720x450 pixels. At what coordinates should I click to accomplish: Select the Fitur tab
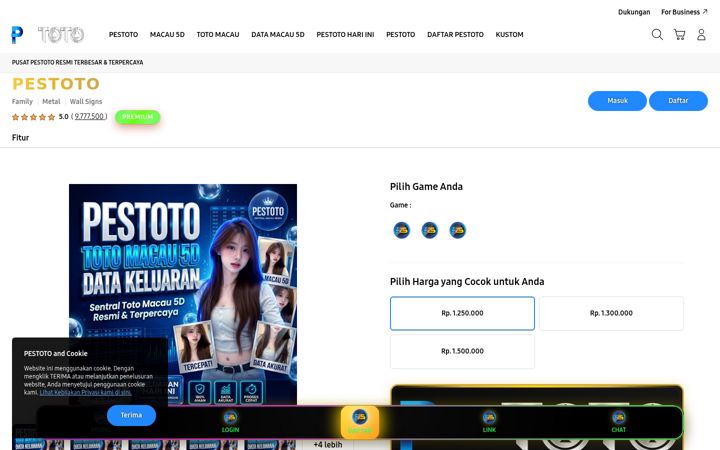click(20, 137)
